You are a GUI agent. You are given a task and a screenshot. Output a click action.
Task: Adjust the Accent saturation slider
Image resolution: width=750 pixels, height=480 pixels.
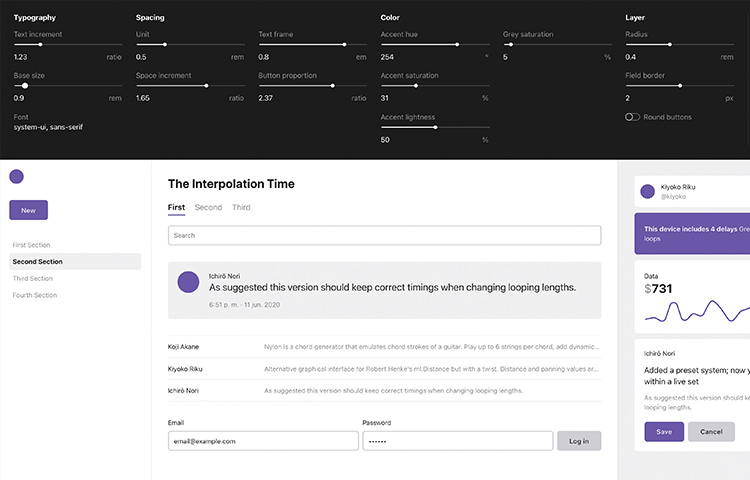coord(435,86)
